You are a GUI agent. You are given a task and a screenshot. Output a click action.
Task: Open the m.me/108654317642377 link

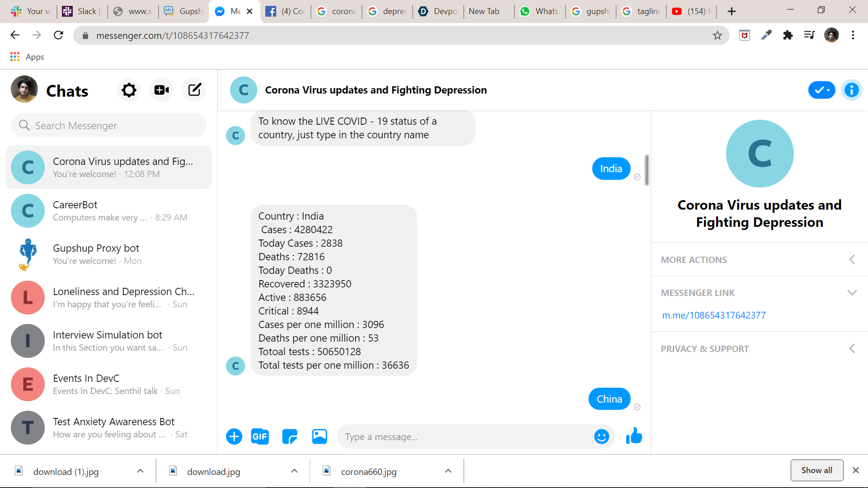[714, 315]
